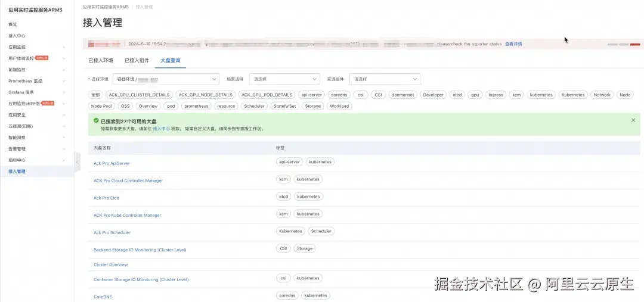644x302 pixels.
Task: Open ACK Pro Kube Controller Manager dashboard
Action: tap(128, 215)
